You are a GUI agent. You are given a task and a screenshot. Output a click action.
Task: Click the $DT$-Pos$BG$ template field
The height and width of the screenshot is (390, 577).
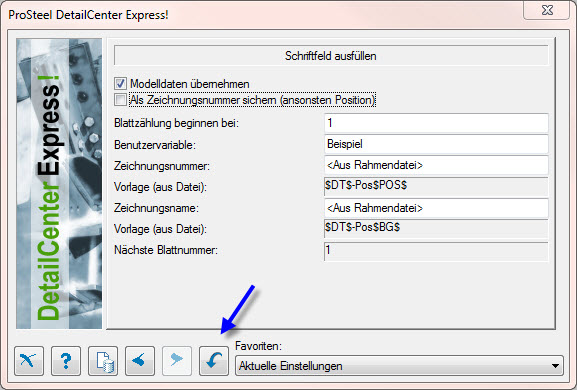436,228
